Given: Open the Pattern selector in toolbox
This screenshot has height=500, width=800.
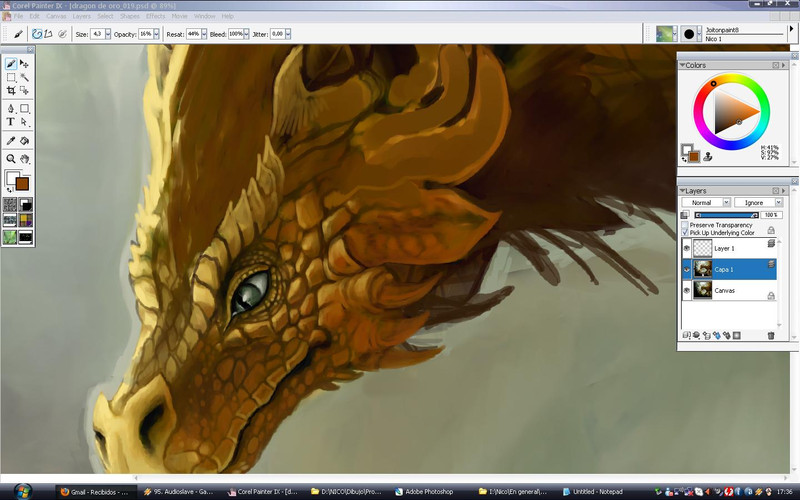Looking at the screenshot, I should [10, 220].
